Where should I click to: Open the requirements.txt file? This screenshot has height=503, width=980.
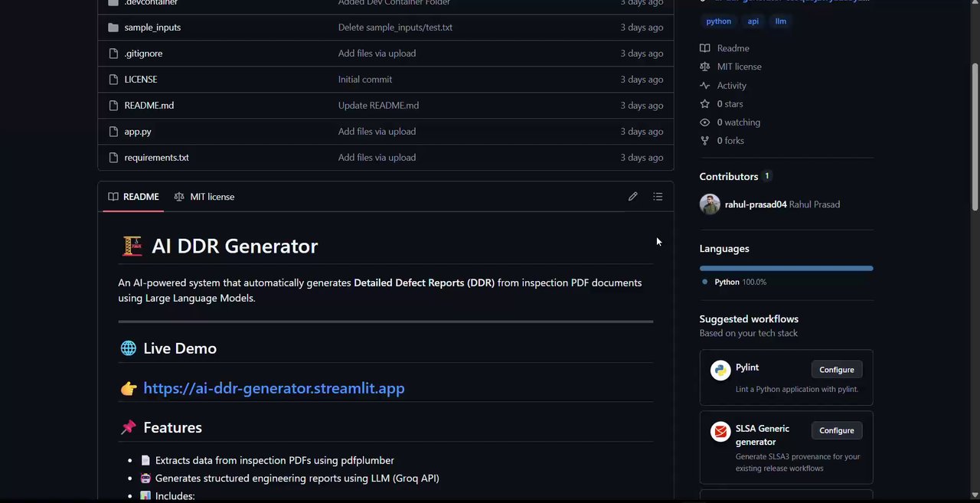pyautogui.click(x=157, y=157)
